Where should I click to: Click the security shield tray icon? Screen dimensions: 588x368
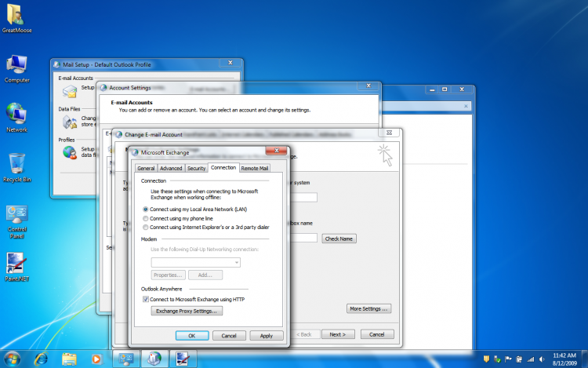pos(486,359)
